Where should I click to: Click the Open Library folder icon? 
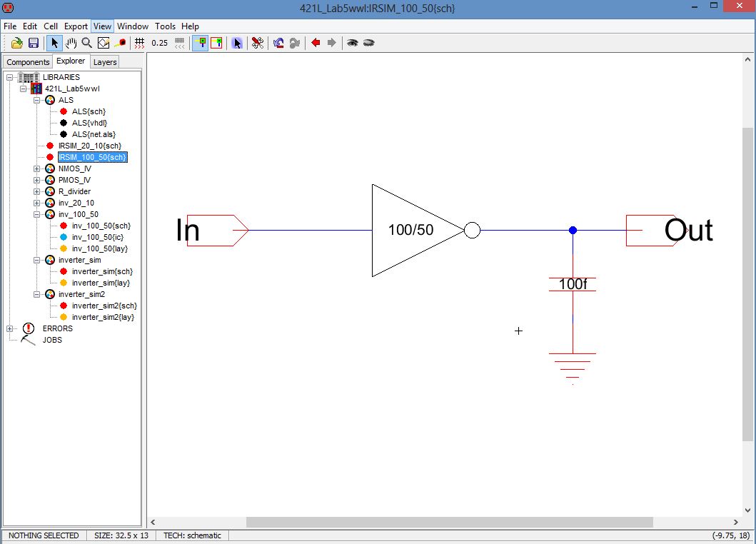click(17, 43)
